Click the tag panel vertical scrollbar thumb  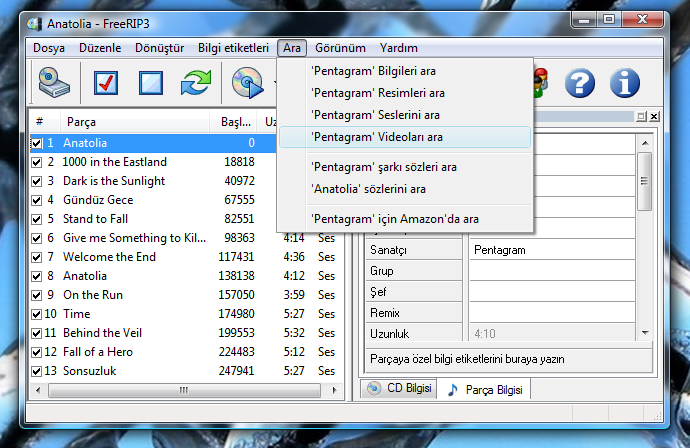(645, 181)
